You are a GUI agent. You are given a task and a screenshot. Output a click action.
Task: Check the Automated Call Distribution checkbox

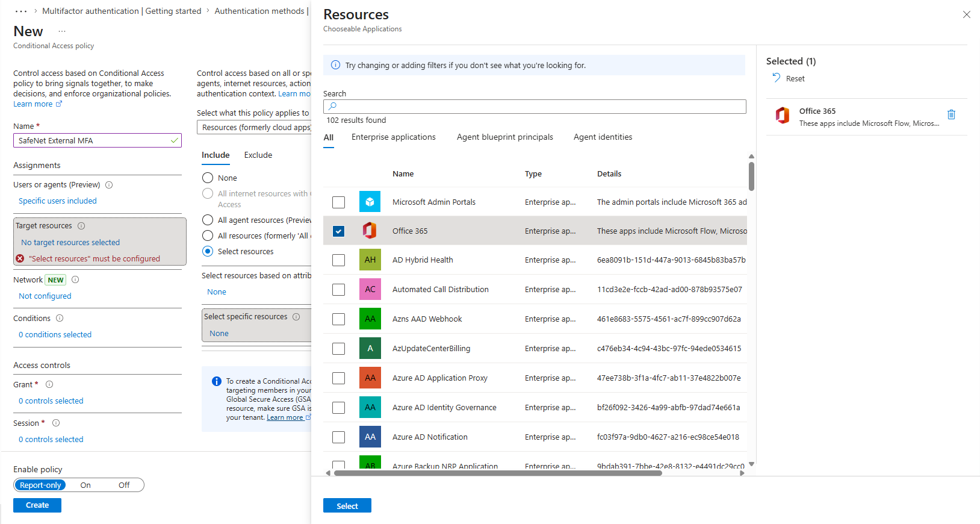click(x=339, y=290)
